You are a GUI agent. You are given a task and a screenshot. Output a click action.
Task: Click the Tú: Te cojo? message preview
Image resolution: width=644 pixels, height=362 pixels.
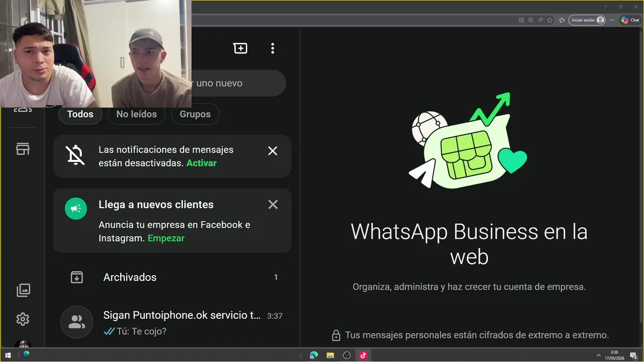click(141, 331)
